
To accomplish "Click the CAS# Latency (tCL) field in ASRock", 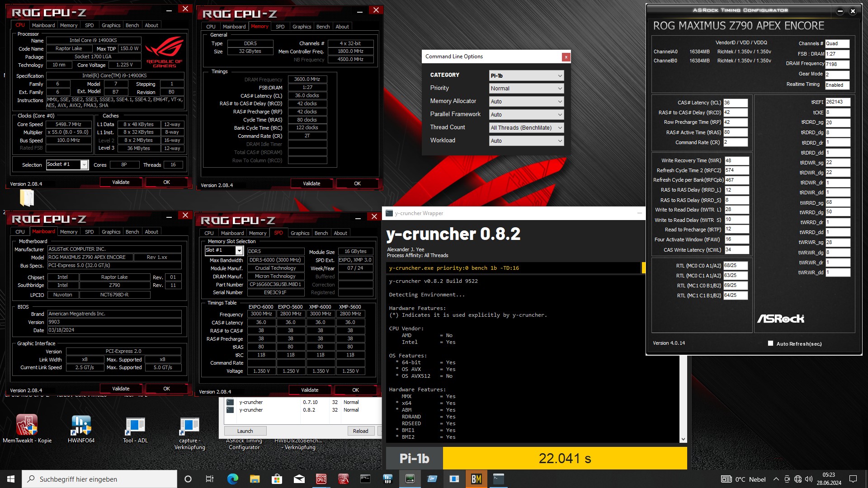I will (736, 103).
